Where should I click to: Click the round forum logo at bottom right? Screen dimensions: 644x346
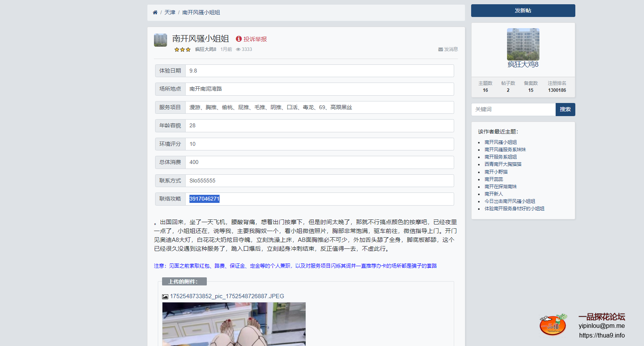[553, 325]
